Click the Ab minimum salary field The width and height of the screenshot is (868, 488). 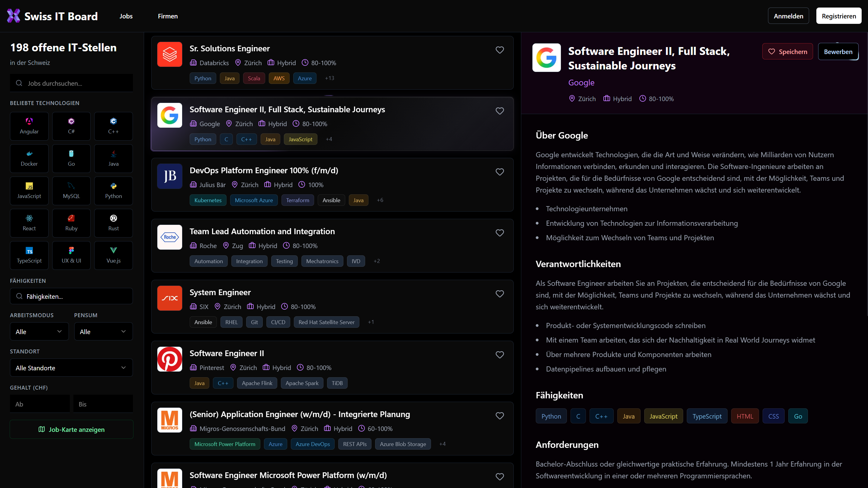[x=40, y=404]
